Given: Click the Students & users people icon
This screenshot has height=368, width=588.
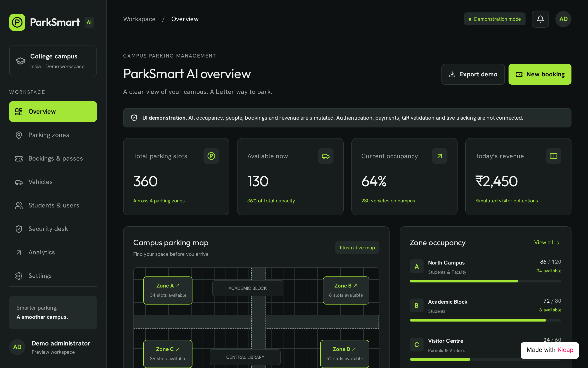Looking at the screenshot, I should coord(19,206).
